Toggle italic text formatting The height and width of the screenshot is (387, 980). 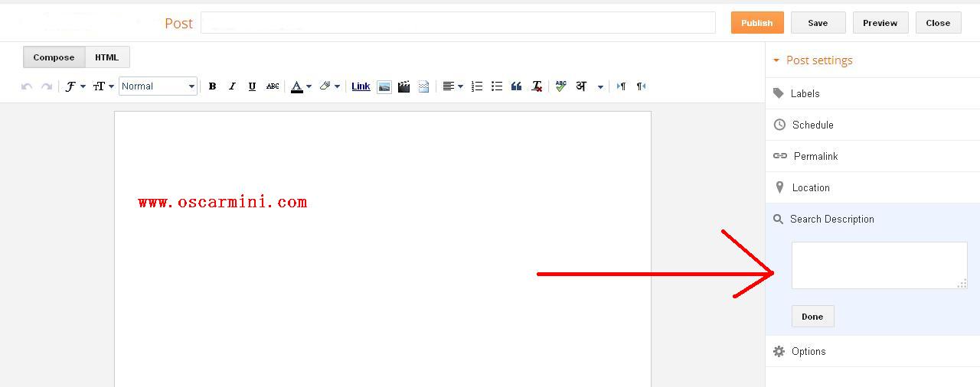coord(232,86)
